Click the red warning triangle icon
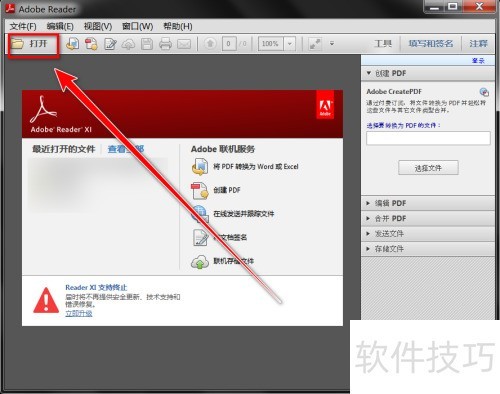 tap(46, 300)
